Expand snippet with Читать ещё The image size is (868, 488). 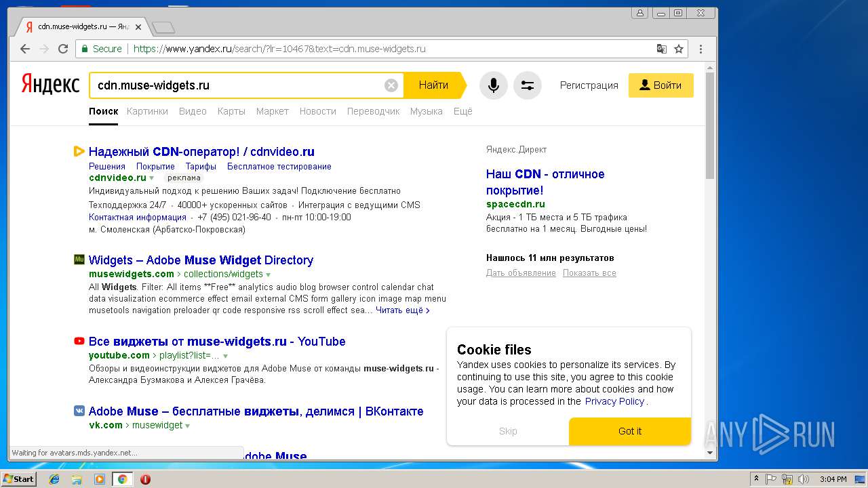click(x=403, y=310)
